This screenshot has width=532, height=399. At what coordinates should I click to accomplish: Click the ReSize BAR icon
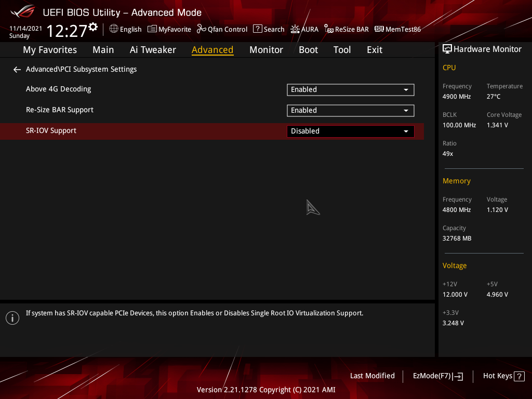pos(328,29)
